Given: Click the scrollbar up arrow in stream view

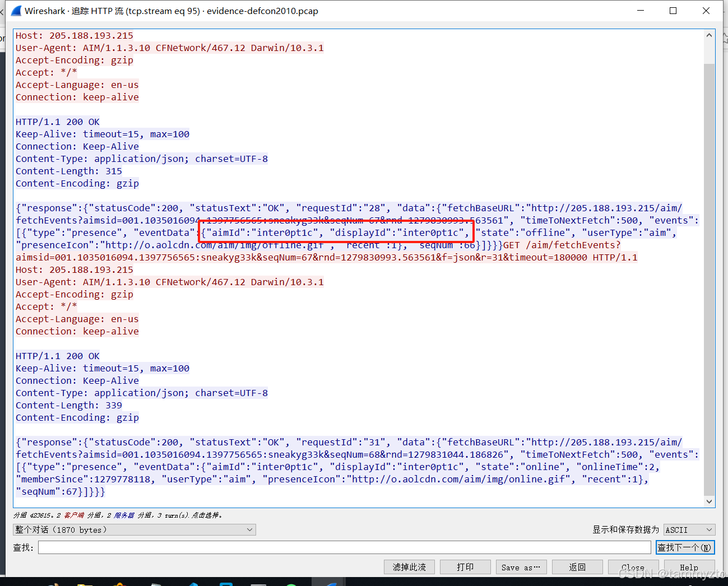Looking at the screenshot, I should coord(709,35).
